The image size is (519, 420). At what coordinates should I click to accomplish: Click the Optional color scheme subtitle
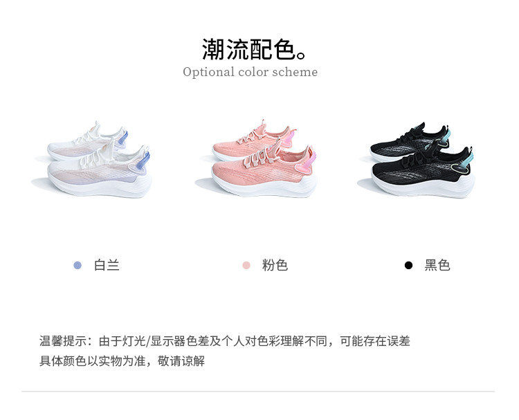251,72
